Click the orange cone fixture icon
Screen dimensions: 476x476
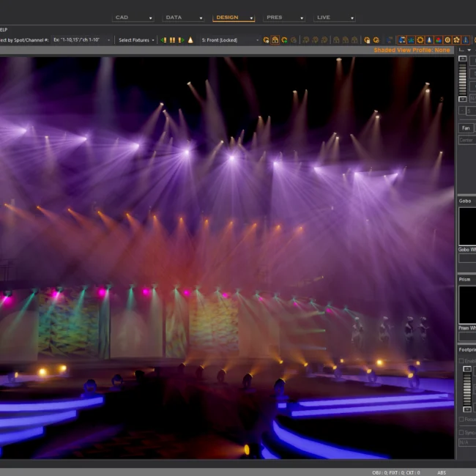click(190, 40)
